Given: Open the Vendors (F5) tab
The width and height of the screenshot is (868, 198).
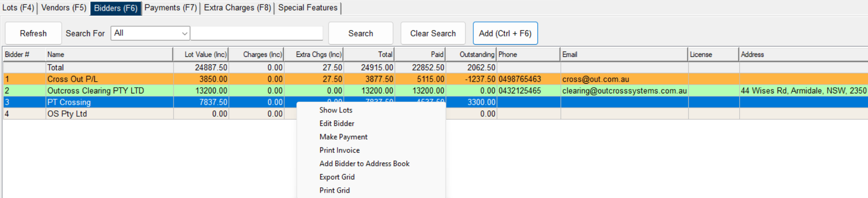Looking at the screenshot, I should [x=64, y=8].
